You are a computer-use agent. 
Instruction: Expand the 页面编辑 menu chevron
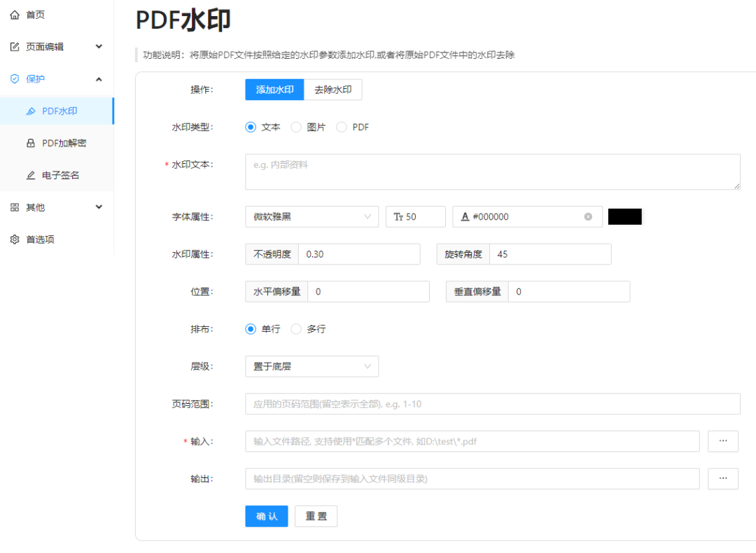coord(99,47)
